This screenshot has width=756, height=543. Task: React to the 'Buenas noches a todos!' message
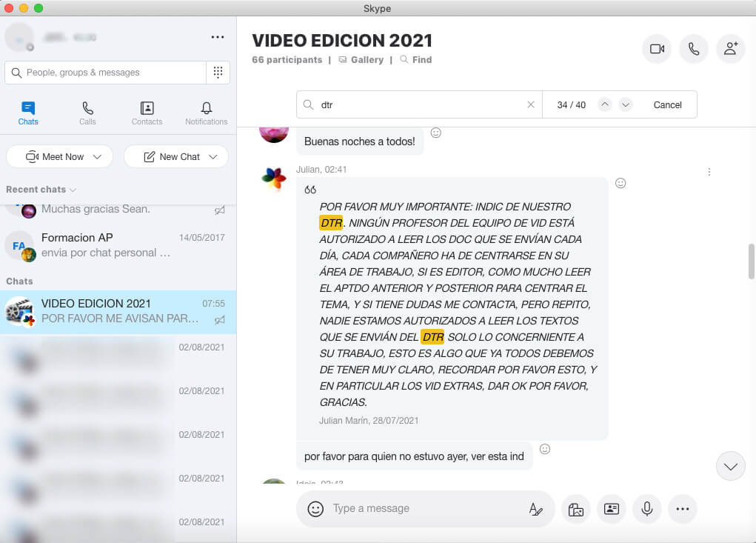point(436,133)
